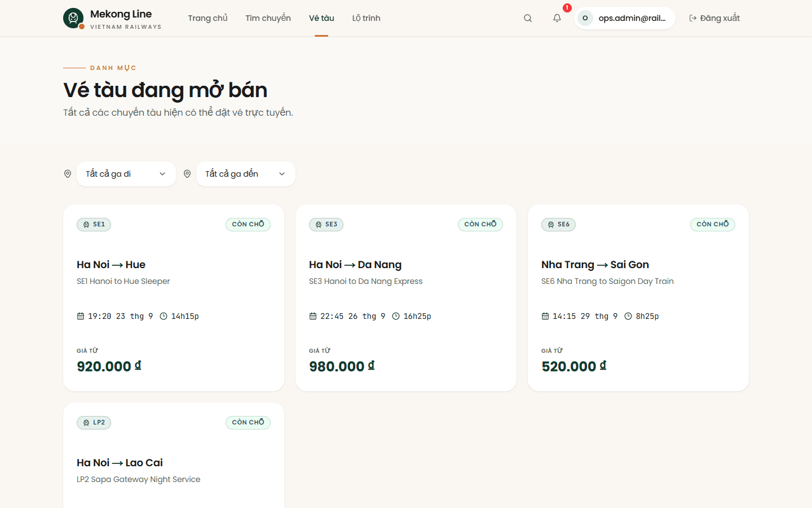The width and height of the screenshot is (812, 508).
Task: Select the 'Vé tàu' nav tab
Action: click(x=321, y=18)
